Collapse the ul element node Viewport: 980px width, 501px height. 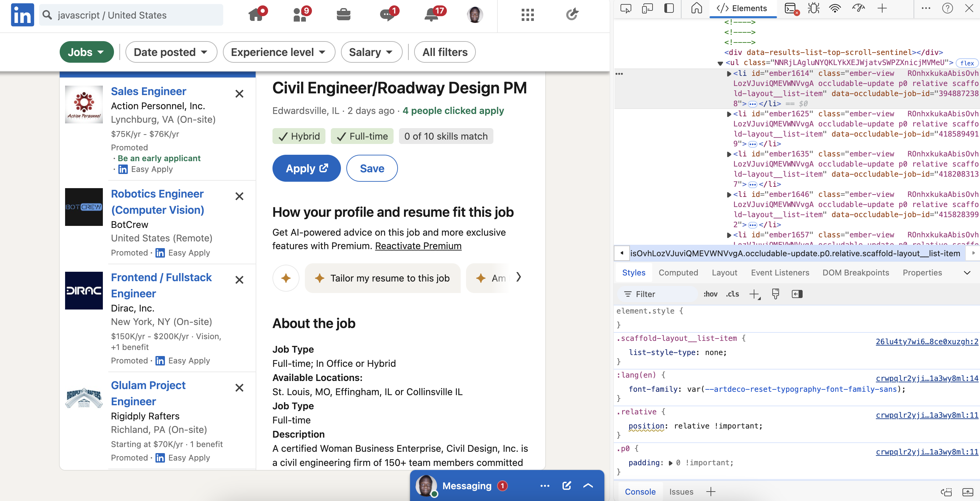[x=720, y=63]
